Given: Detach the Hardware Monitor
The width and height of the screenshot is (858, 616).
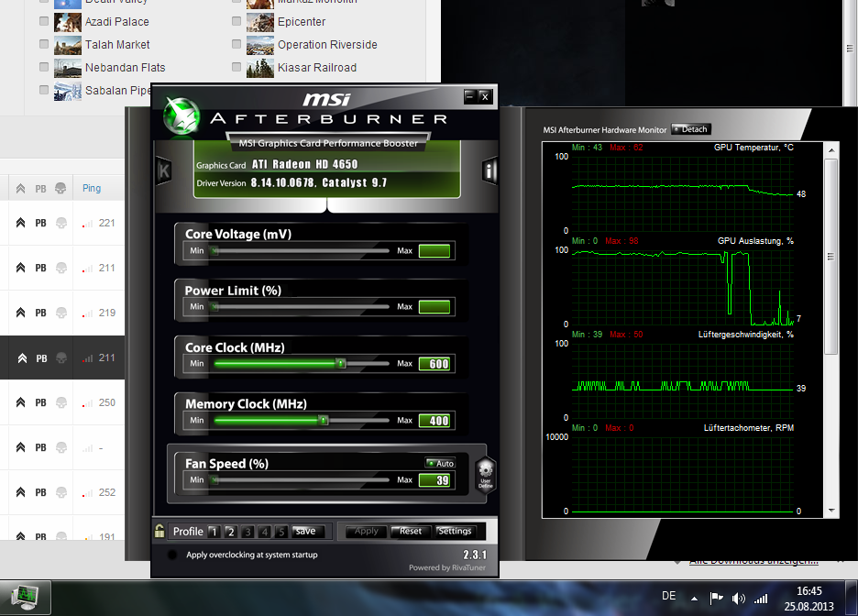Looking at the screenshot, I should click(x=690, y=129).
